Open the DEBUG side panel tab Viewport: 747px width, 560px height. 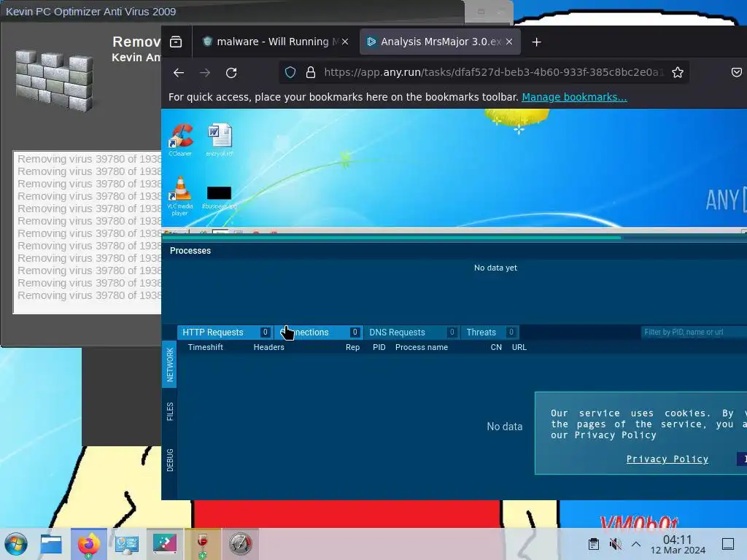(x=169, y=460)
